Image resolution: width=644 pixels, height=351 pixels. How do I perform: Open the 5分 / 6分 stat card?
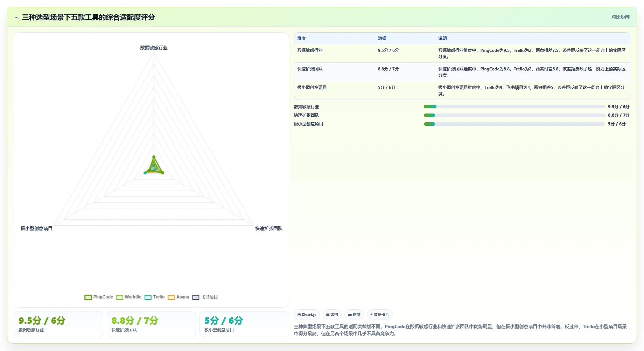244,324
